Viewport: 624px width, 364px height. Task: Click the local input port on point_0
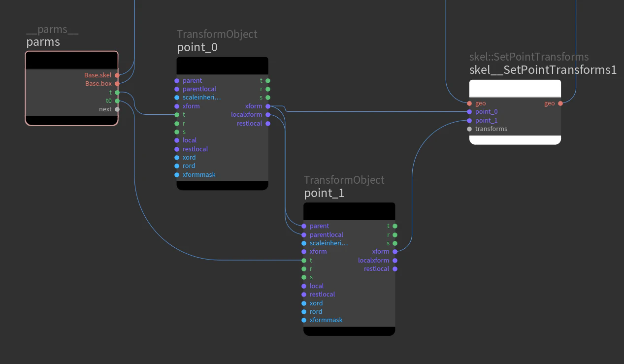177,140
